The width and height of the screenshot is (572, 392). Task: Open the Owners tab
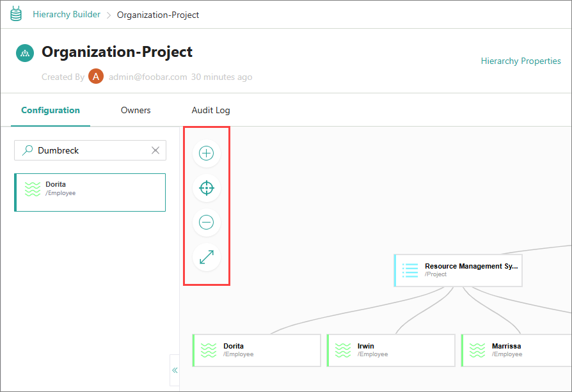pos(136,110)
